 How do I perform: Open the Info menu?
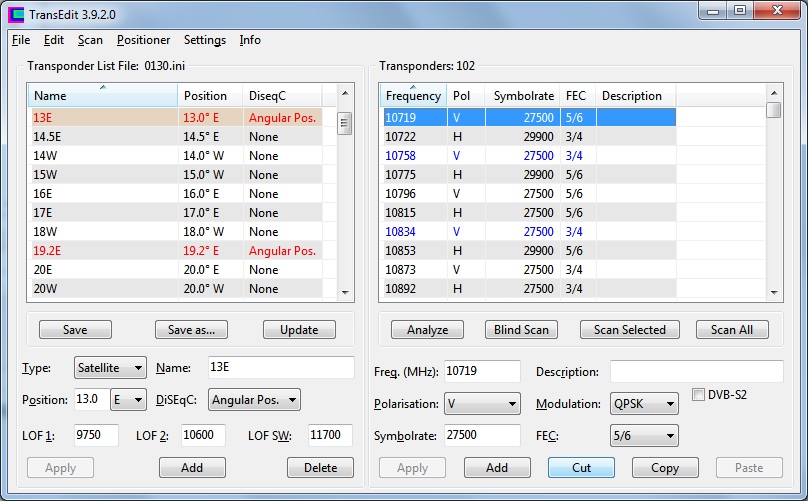click(250, 40)
